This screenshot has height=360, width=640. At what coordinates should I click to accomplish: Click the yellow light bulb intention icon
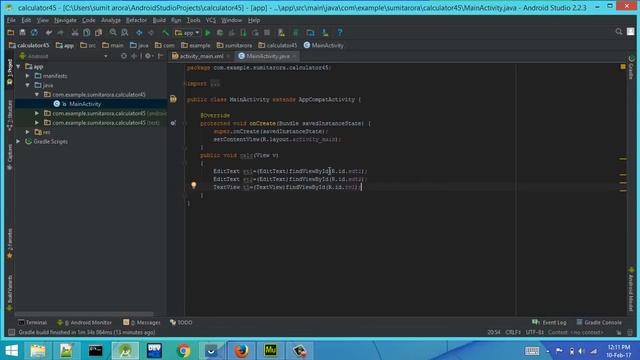coord(194,185)
